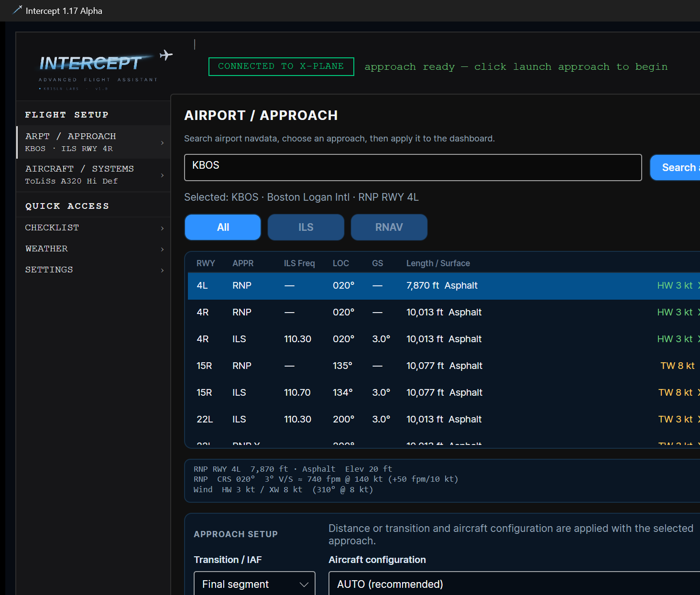Image resolution: width=700 pixels, height=595 pixels.
Task: Click the Selected: KBOS Boston Logan Intl text
Action: click(x=301, y=197)
